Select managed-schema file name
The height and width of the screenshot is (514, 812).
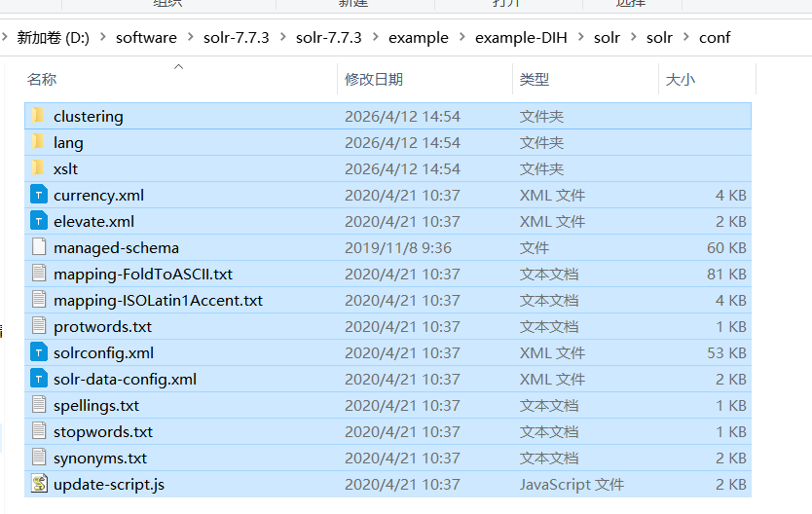116,248
